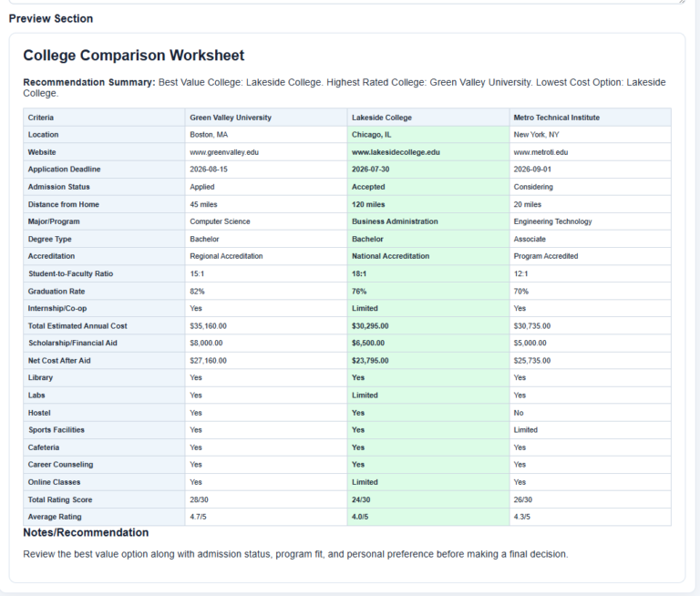Click Lakeside's Limited value in Labs row

click(428, 396)
